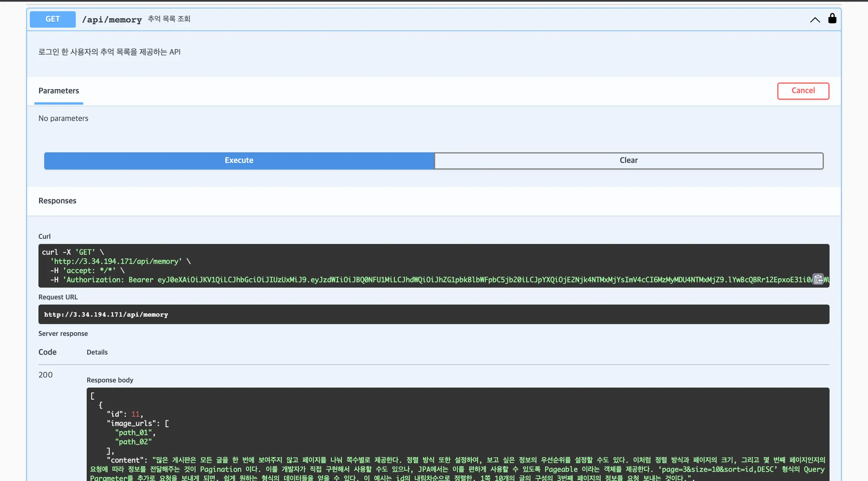
Task: Click the Details column header
Action: pos(97,352)
